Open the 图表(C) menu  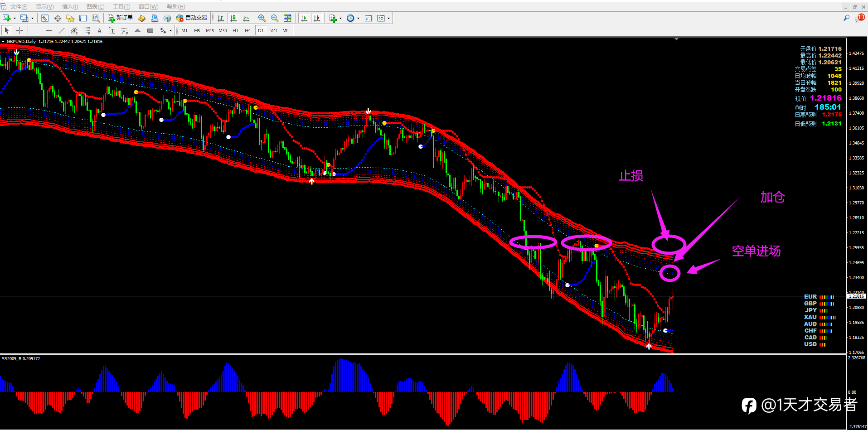click(95, 7)
